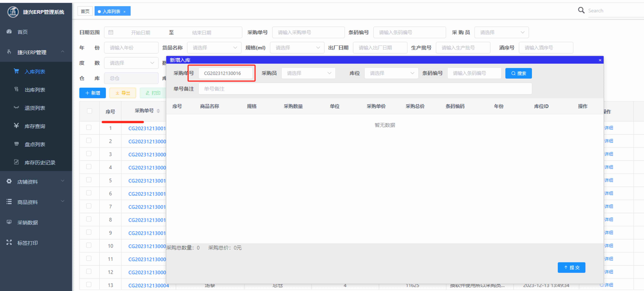Open the 库位 dropdown in dialog
The image size is (644, 291).
(x=391, y=73)
